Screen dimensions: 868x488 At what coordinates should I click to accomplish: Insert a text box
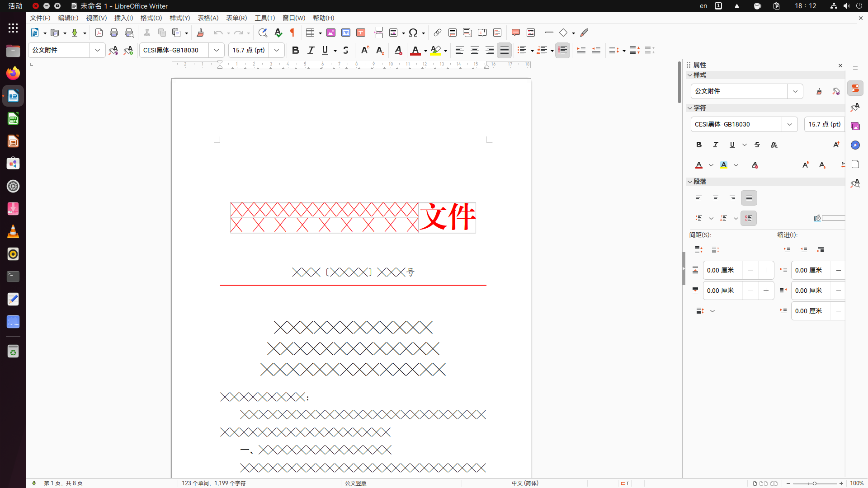pos(361,33)
